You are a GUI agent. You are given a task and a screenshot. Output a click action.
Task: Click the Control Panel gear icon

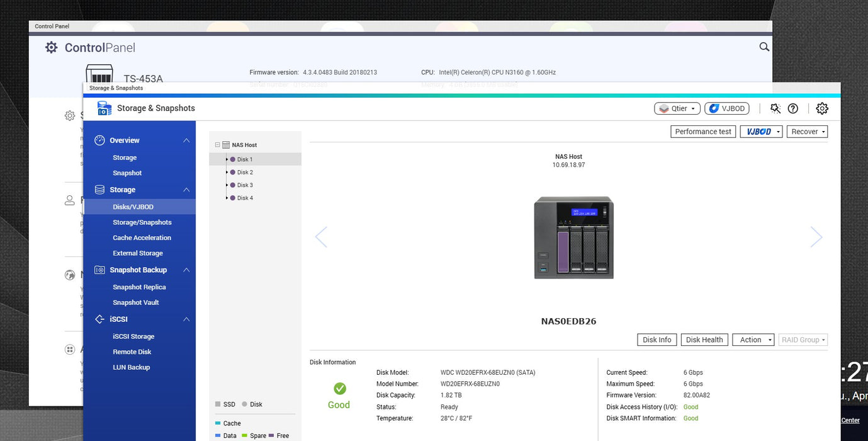[52, 47]
